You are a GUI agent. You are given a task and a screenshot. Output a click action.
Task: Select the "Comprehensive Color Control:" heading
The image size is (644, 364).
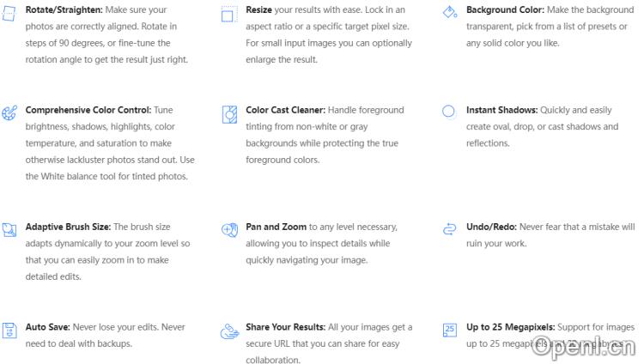click(x=88, y=111)
